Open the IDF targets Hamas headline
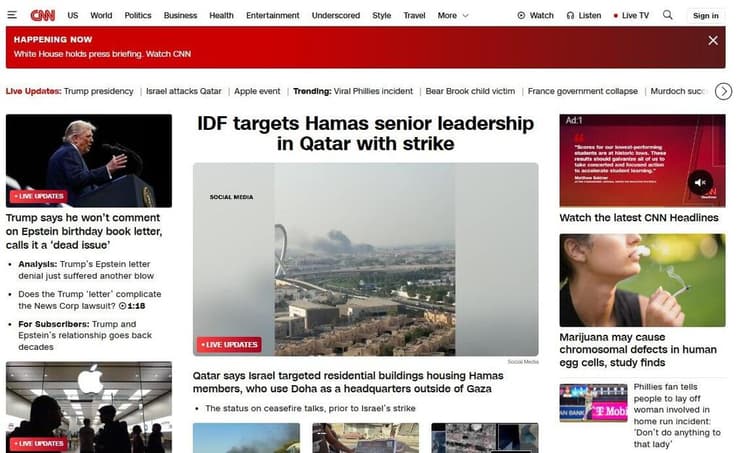Image resolution: width=740 pixels, height=453 pixels. [x=365, y=134]
